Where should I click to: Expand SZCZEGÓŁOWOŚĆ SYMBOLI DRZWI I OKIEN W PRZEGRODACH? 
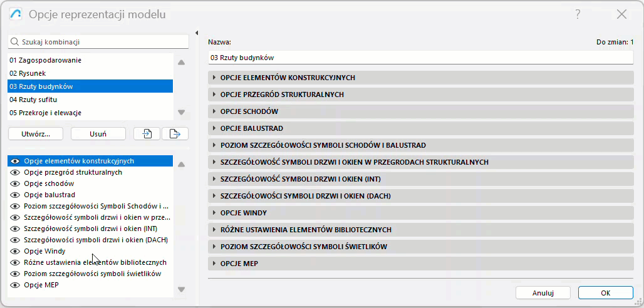pos(421,162)
